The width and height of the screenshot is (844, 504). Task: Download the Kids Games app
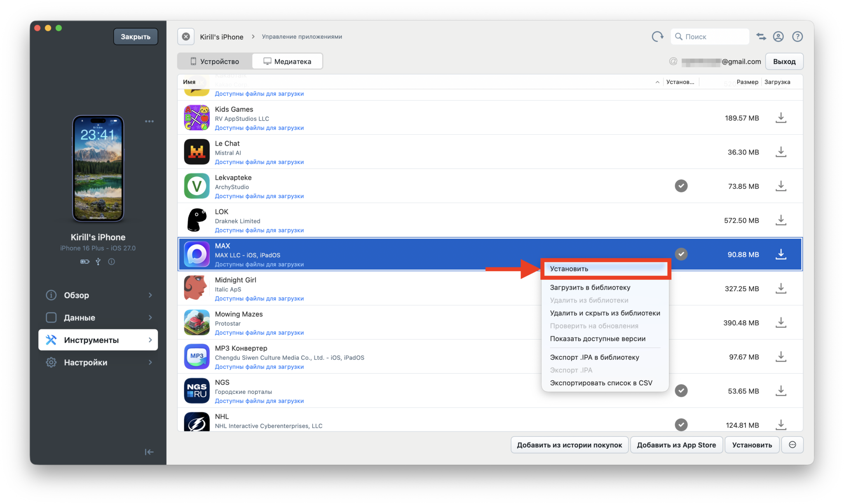click(781, 118)
